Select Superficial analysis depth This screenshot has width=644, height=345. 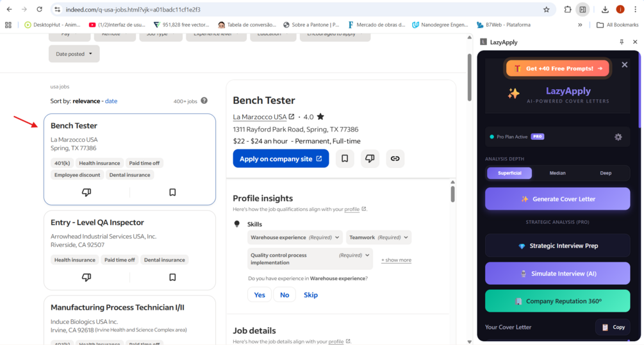509,173
